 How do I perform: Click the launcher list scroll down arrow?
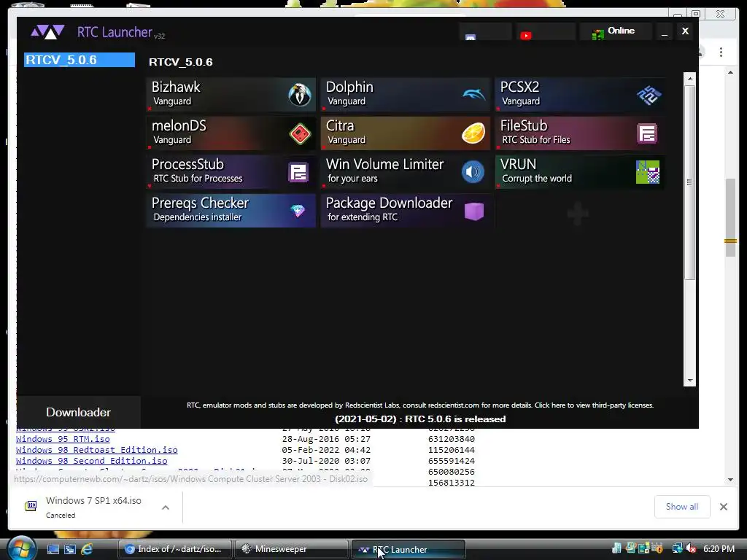click(689, 381)
